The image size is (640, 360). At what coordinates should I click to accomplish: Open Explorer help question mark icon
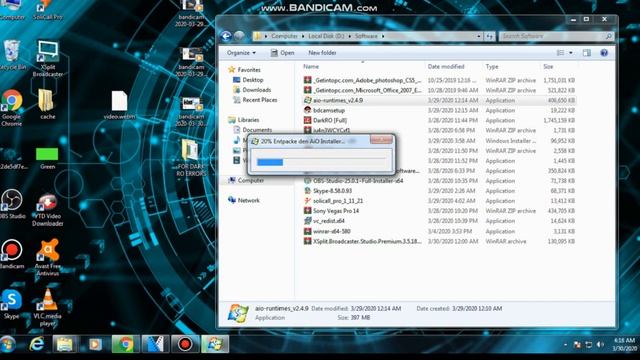pos(604,53)
